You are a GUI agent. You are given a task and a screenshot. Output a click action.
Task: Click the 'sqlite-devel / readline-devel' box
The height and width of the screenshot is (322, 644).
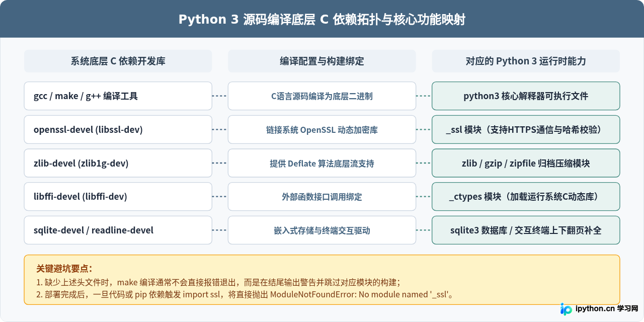coord(118,230)
